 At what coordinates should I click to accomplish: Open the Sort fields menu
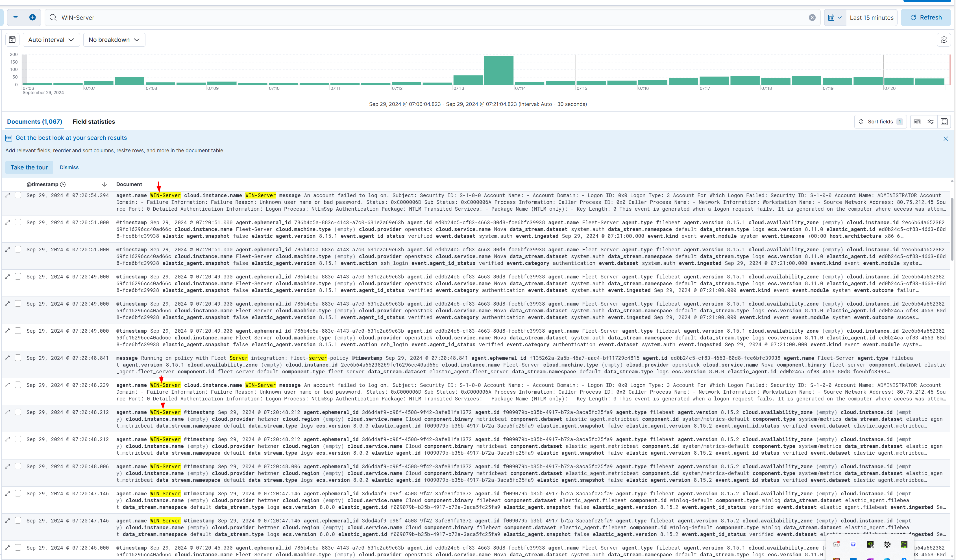(880, 122)
